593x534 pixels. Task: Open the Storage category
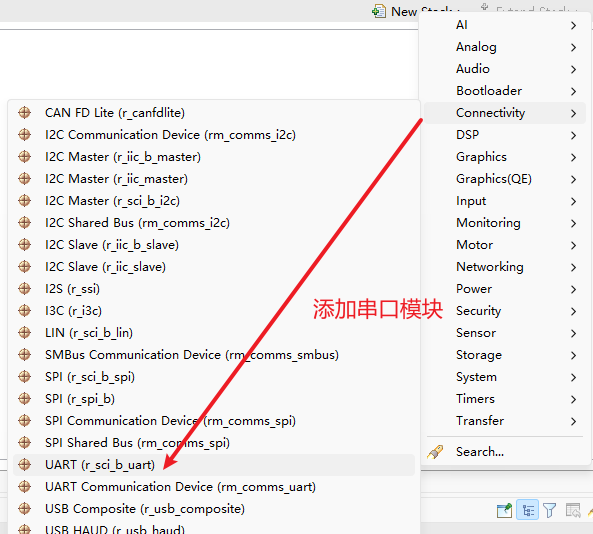click(505, 355)
